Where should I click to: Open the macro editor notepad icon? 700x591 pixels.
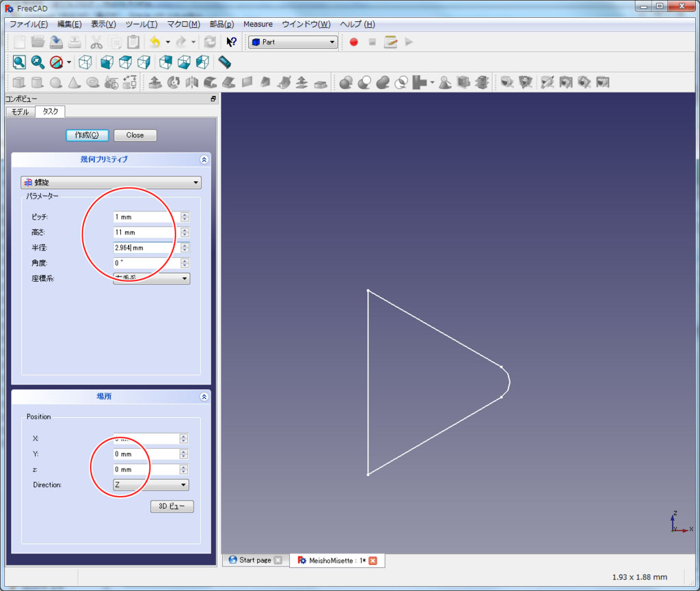tap(390, 42)
